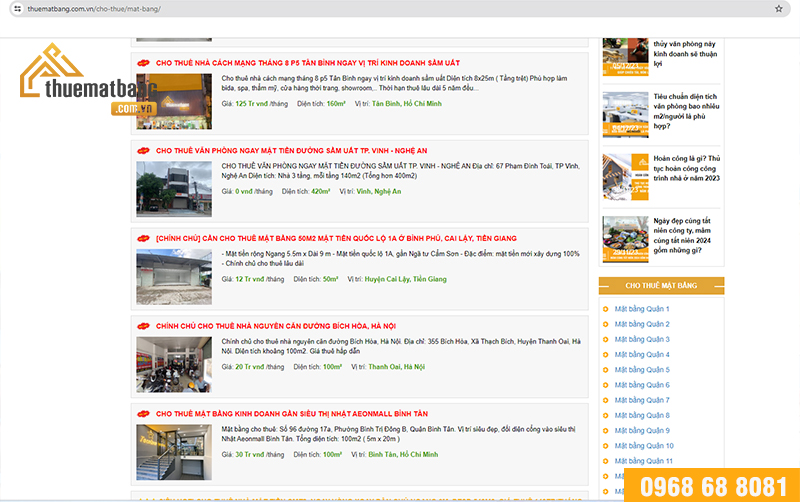Click the thuematbang.com.vn logo

[x=88, y=79]
